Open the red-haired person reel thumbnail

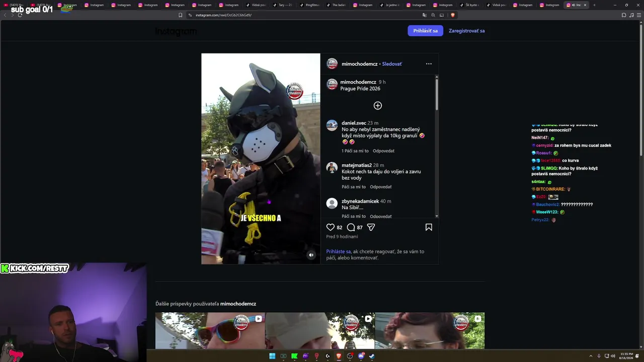430,331
